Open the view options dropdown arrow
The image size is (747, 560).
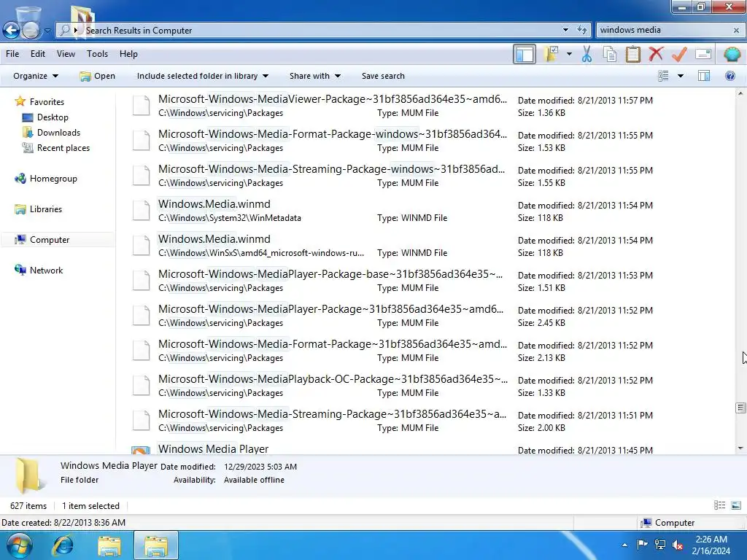tap(681, 76)
